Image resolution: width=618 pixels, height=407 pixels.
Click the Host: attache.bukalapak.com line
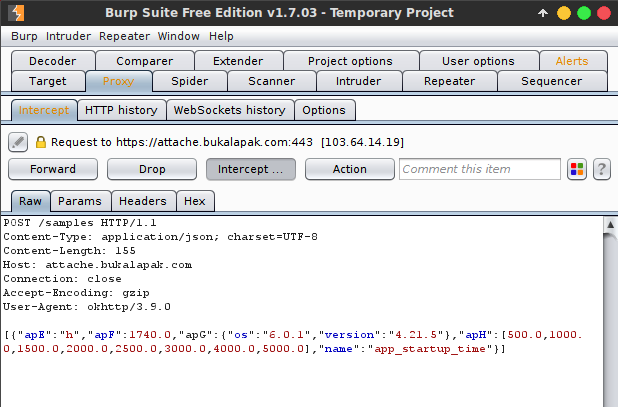pyautogui.click(x=97, y=265)
